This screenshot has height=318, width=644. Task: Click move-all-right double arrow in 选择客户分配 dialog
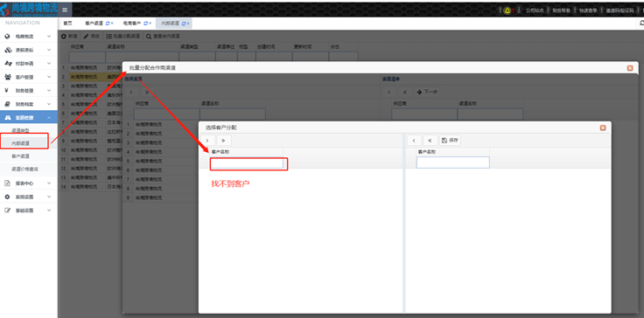click(x=224, y=141)
